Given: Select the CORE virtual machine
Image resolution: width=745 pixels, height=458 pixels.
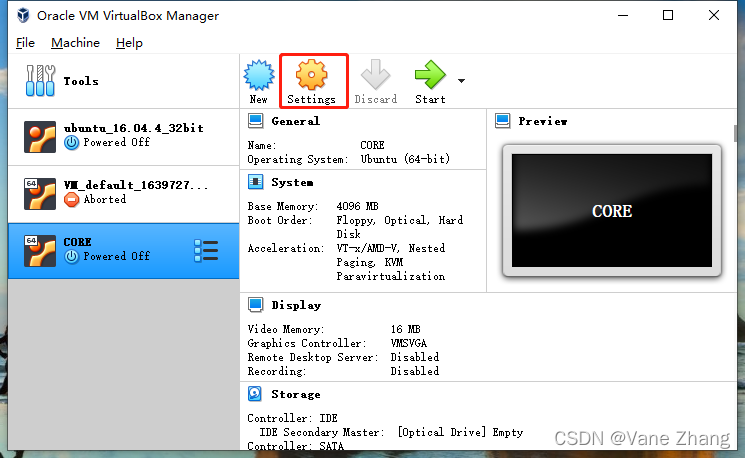Looking at the screenshot, I should pos(124,251).
